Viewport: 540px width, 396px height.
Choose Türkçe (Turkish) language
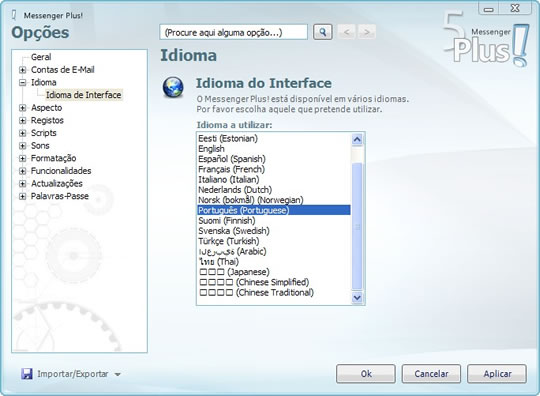pyautogui.click(x=274, y=241)
